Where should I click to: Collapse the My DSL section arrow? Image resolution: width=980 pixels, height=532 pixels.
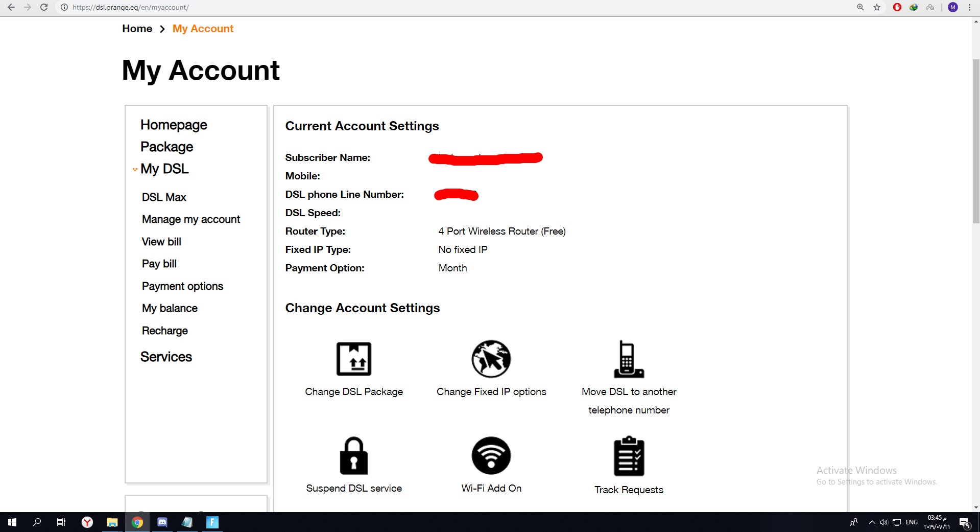coord(135,169)
